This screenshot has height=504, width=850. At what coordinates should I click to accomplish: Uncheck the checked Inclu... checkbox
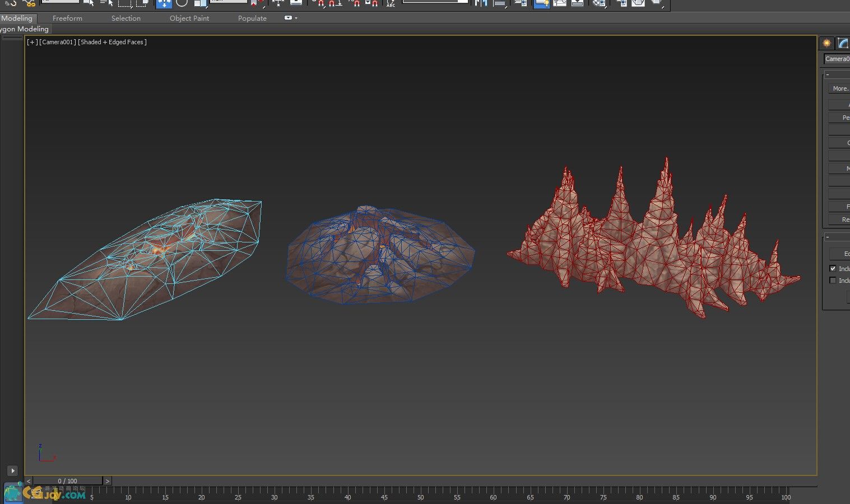pyautogui.click(x=833, y=269)
